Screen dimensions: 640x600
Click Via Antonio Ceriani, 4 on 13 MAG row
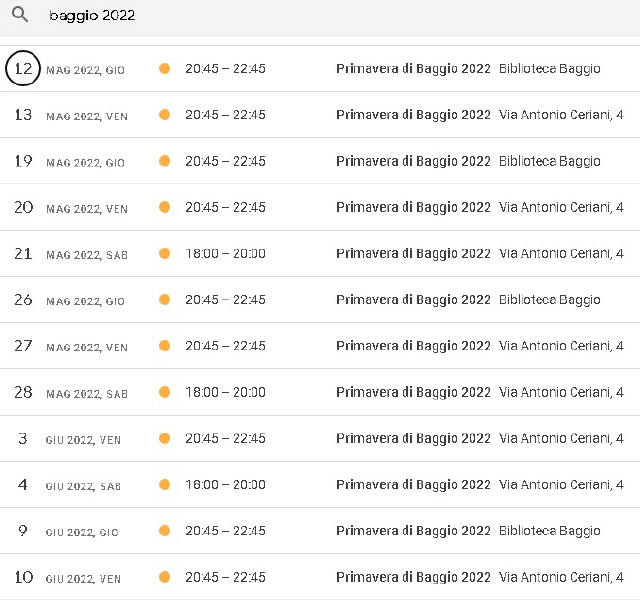click(561, 115)
